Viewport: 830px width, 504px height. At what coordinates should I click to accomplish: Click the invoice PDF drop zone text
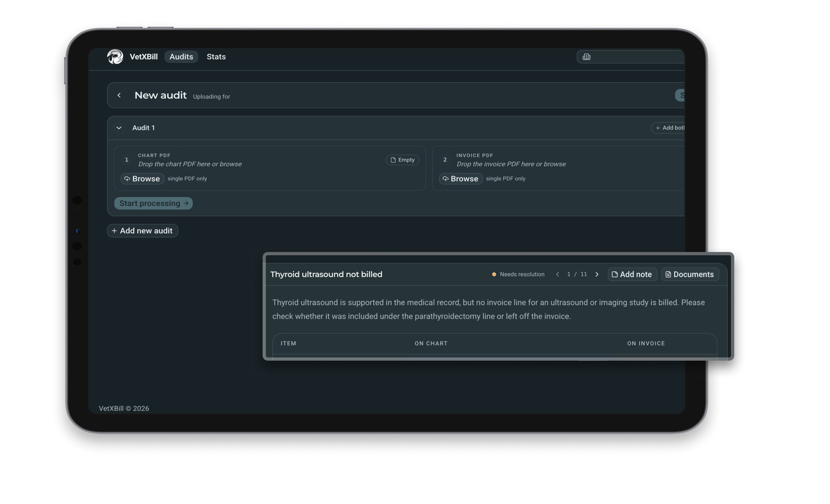(x=511, y=164)
